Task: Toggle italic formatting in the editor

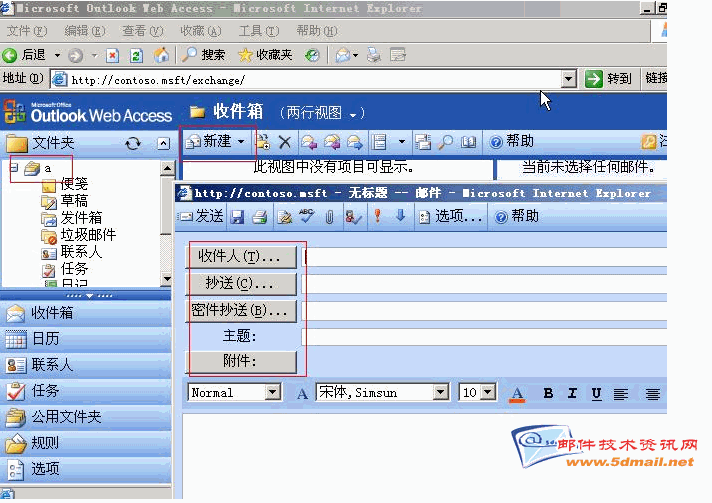Action: coord(572,393)
